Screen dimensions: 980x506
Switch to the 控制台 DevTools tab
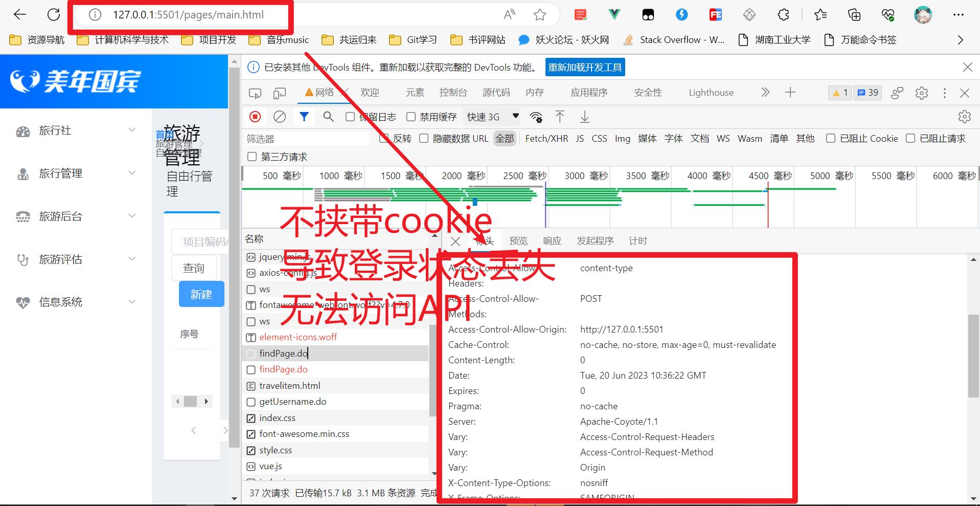[x=453, y=93]
